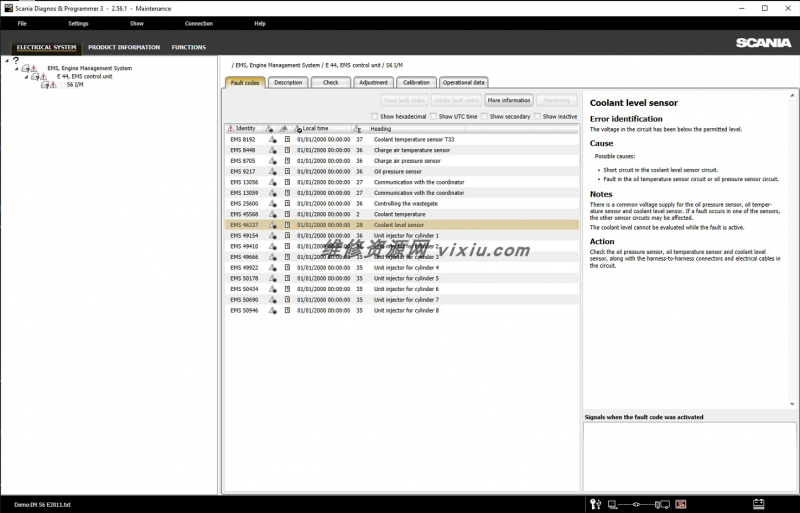The height and width of the screenshot is (513, 800).
Task: Click scroll-up arrow of fault description panel
Action: pos(792,95)
